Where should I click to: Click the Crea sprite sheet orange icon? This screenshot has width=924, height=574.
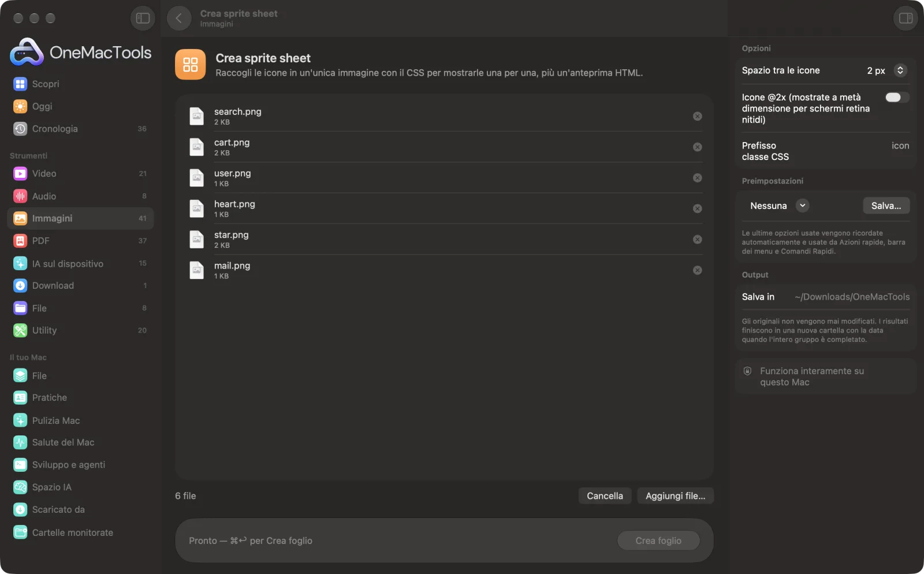[190, 64]
